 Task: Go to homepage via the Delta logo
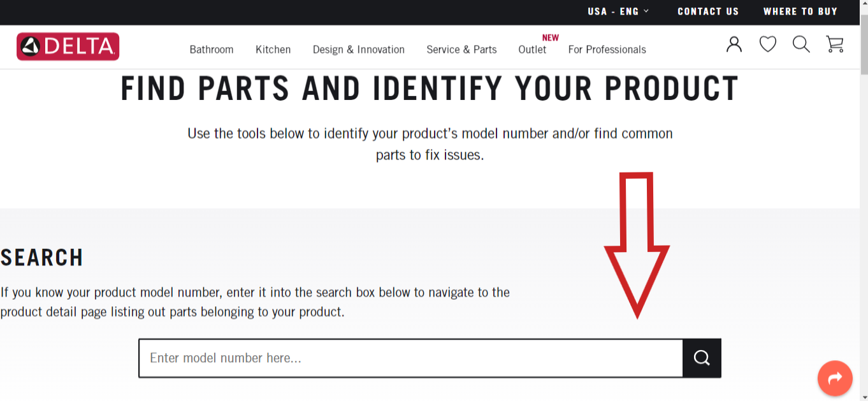tap(68, 46)
